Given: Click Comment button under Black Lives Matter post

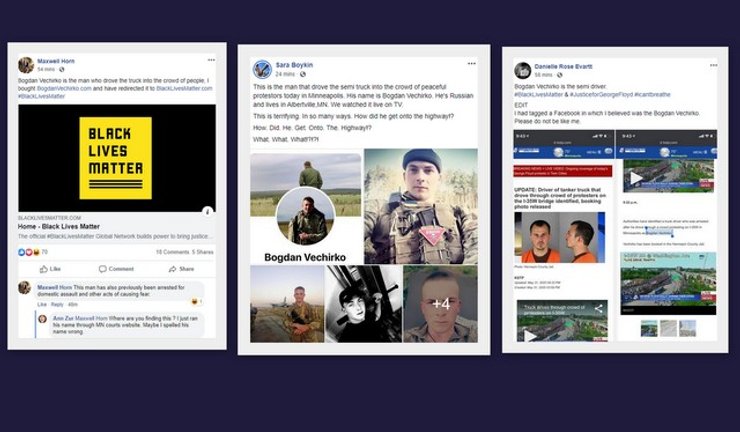Looking at the screenshot, I should 116,269.
